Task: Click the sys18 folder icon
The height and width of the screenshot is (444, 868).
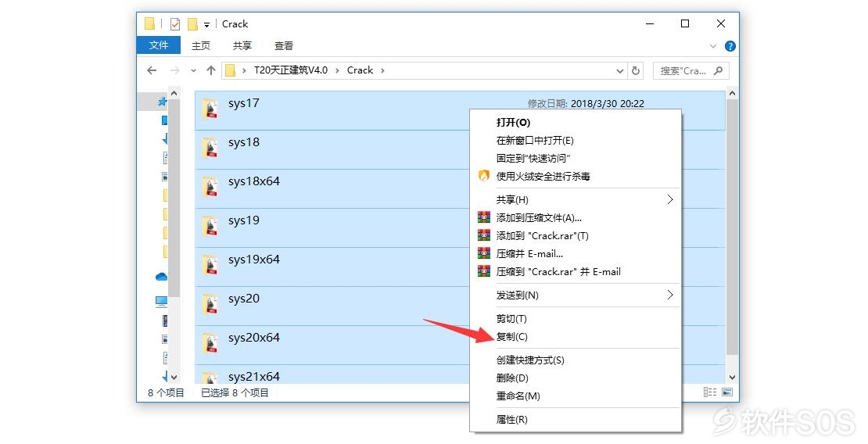Action: click(210, 148)
